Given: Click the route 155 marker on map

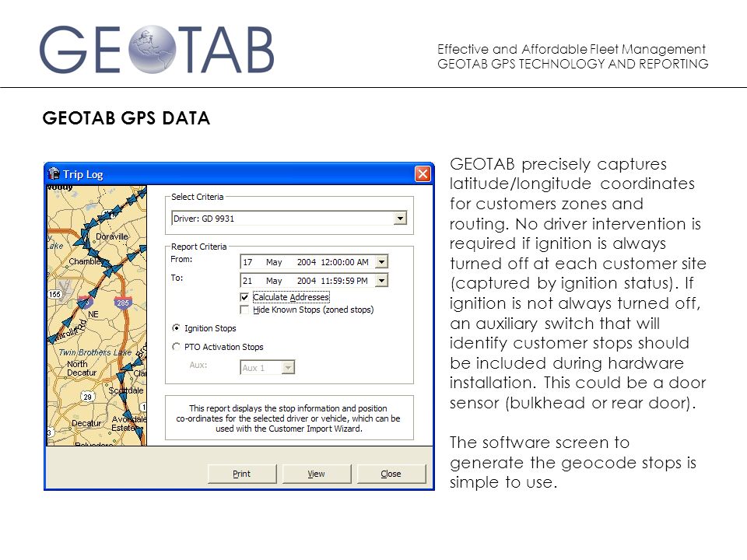Looking at the screenshot, I should pyautogui.click(x=54, y=294).
